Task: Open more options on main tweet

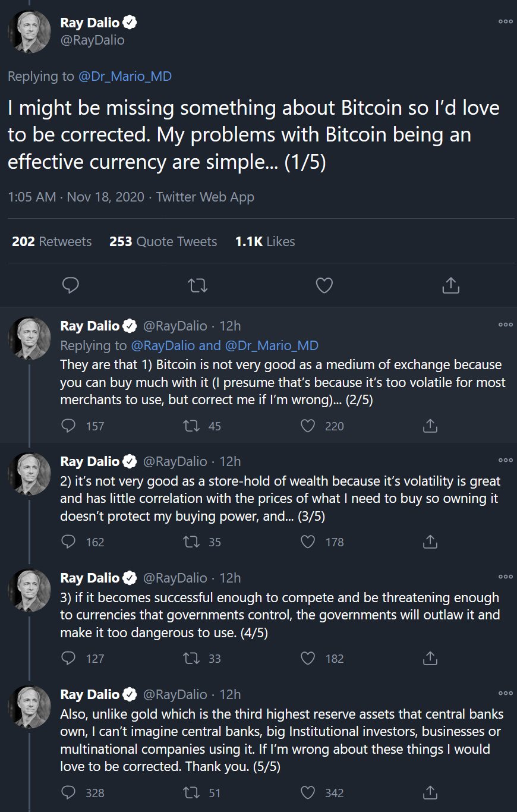Action: point(505,21)
